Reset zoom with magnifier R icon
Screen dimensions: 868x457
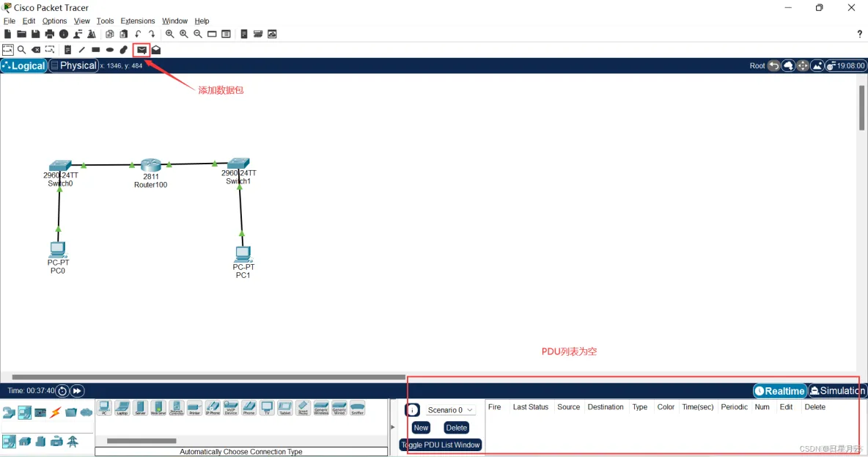184,34
